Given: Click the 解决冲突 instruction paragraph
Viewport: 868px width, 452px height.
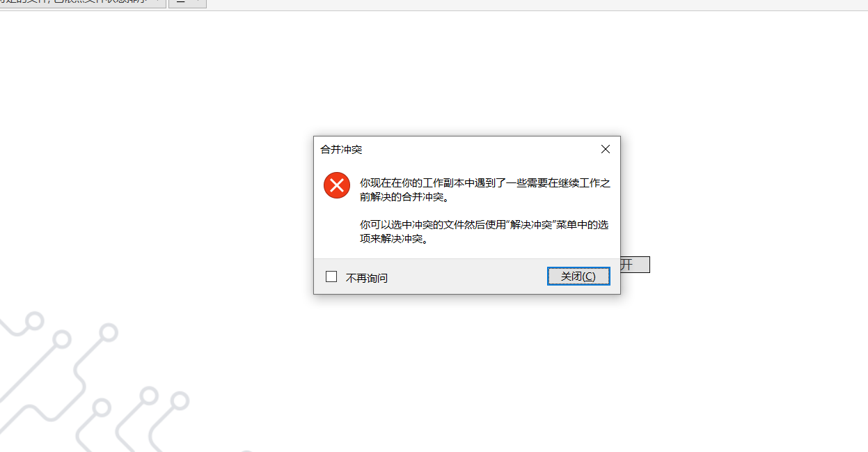Looking at the screenshot, I should pyautogui.click(x=485, y=232).
